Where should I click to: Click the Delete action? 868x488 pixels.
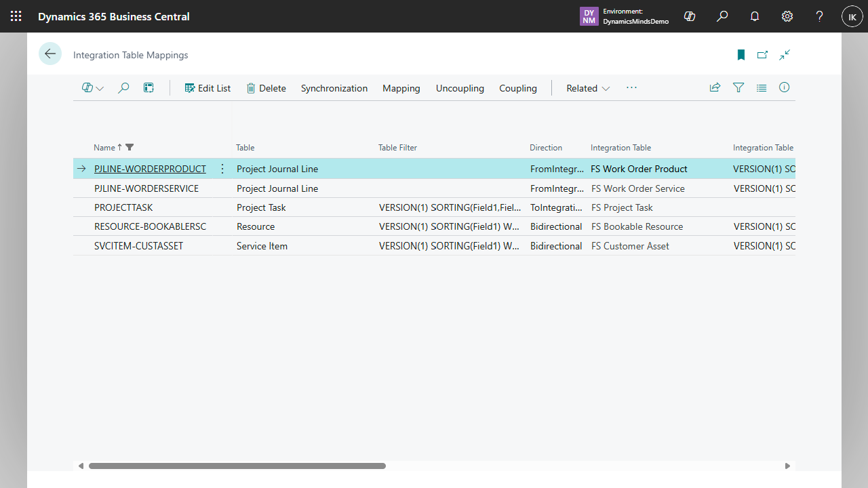click(266, 88)
